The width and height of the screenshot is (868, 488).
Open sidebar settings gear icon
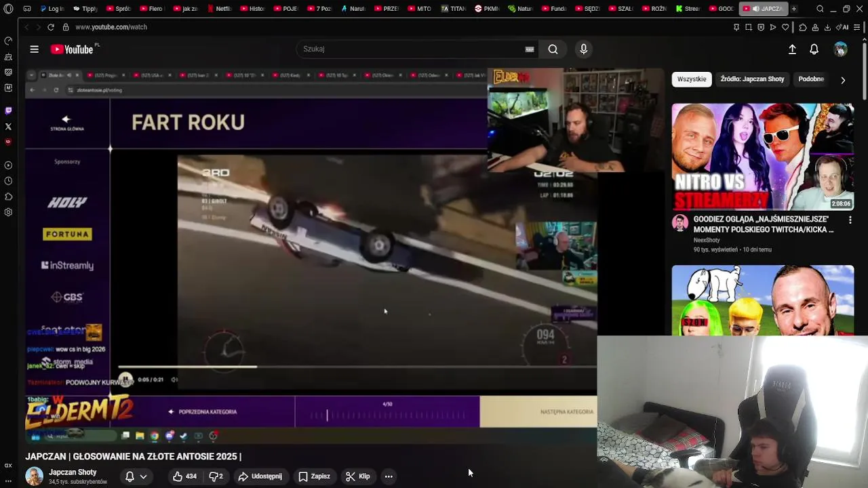[x=8, y=212]
